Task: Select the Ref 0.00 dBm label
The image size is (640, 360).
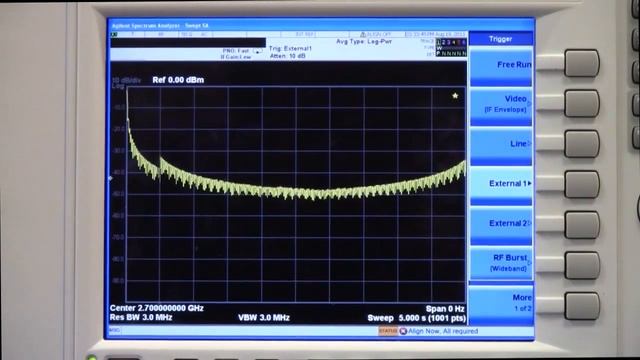Action: pyautogui.click(x=178, y=80)
